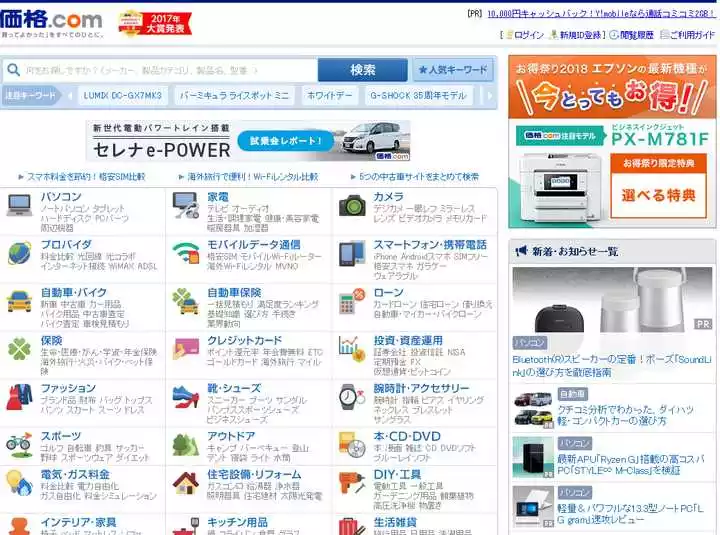The width and height of the screenshot is (720, 535).
Task: Select the ホワイトデー keyword
Action: point(330,96)
